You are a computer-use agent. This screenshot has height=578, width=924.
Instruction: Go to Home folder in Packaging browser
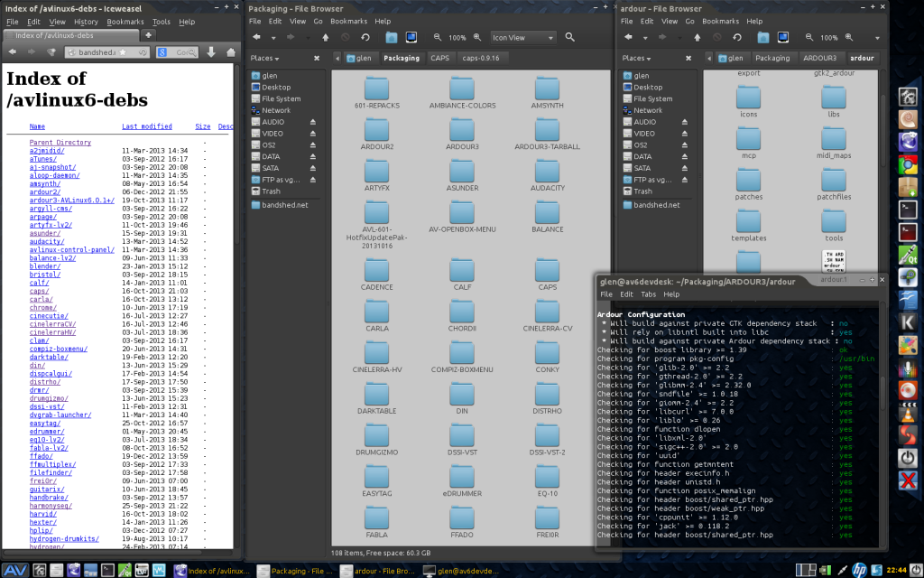392,37
